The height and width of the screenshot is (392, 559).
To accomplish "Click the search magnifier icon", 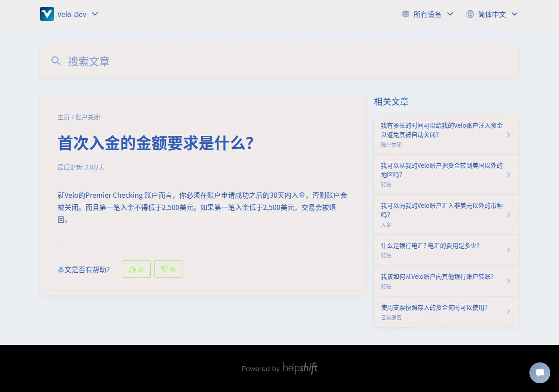I will 56,61.
